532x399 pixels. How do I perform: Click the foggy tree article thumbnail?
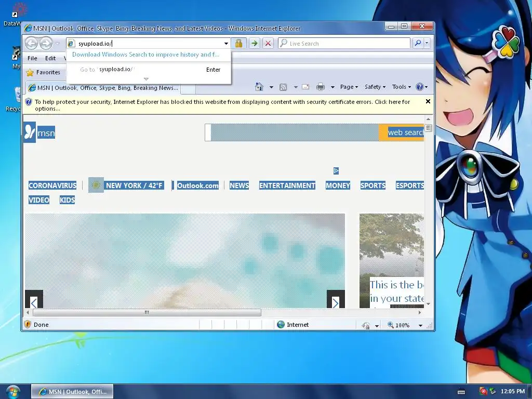click(x=392, y=261)
